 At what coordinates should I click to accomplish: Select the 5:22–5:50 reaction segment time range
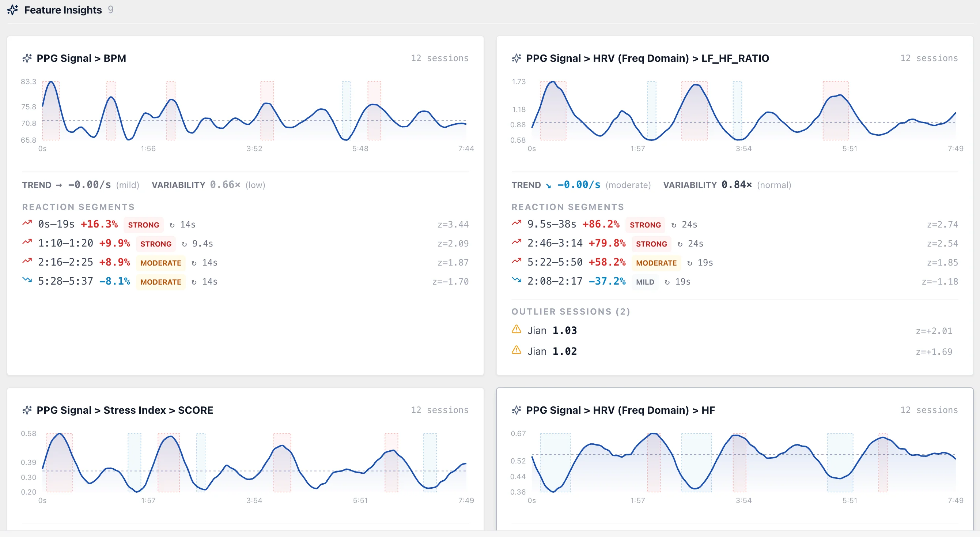pos(555,262)
